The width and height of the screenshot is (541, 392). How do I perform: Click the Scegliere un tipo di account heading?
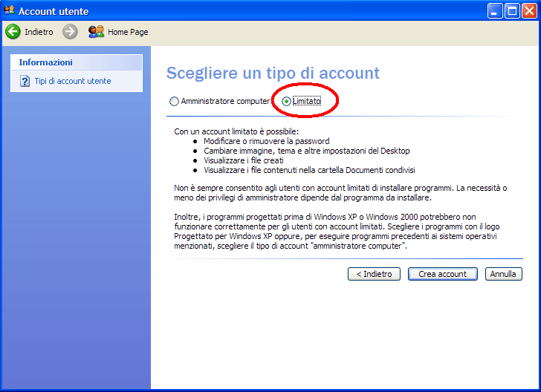tap(273, 73)
